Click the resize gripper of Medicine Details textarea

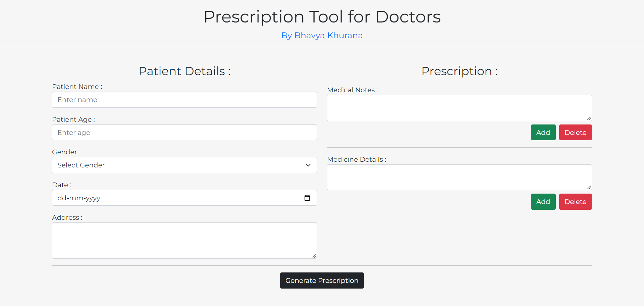pos(589,188)
